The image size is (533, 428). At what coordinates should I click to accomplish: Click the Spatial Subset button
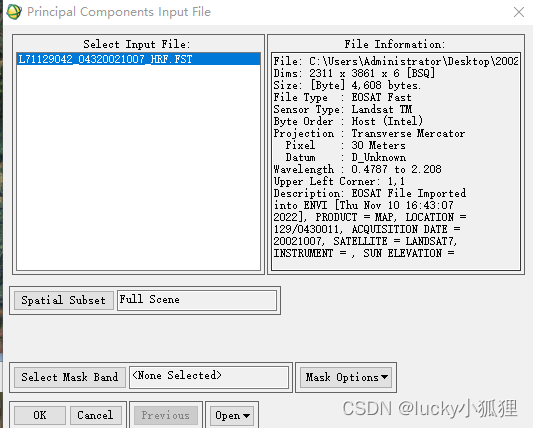(64, 300)
